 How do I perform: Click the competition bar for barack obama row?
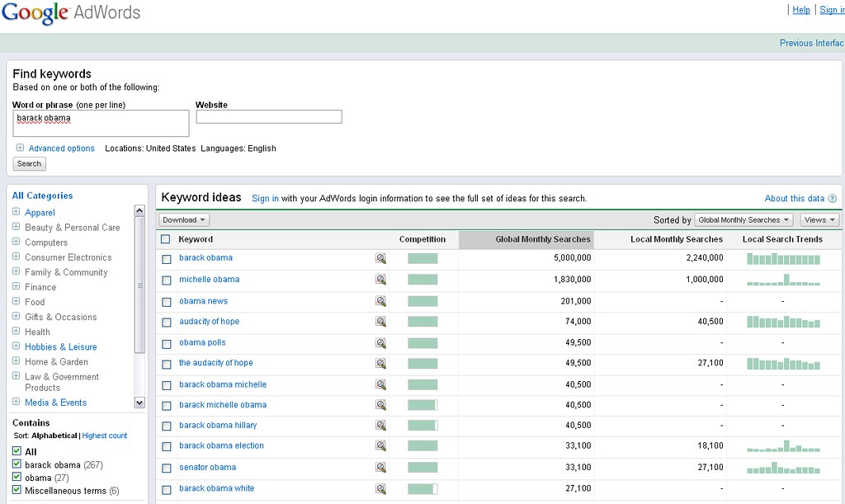click(x=422, y=258)
